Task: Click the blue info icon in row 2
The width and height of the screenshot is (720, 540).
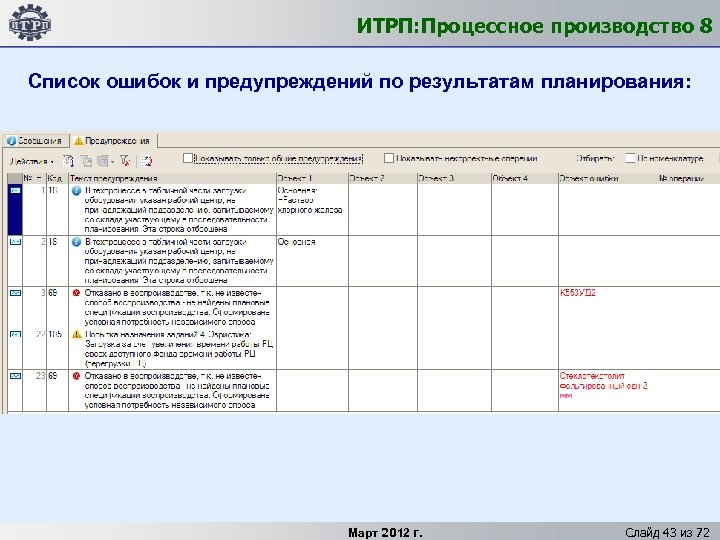Action: tap(77, 242)
